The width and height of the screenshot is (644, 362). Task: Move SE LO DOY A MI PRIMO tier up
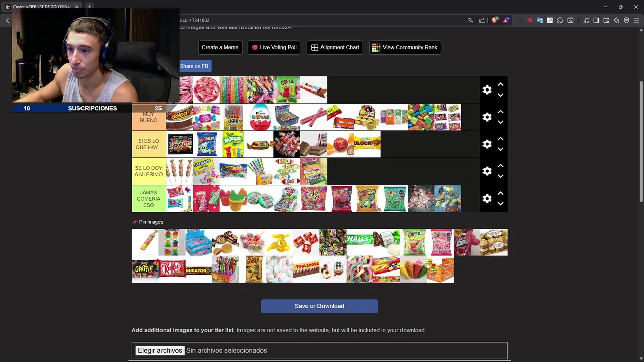(x=500, y=166)
